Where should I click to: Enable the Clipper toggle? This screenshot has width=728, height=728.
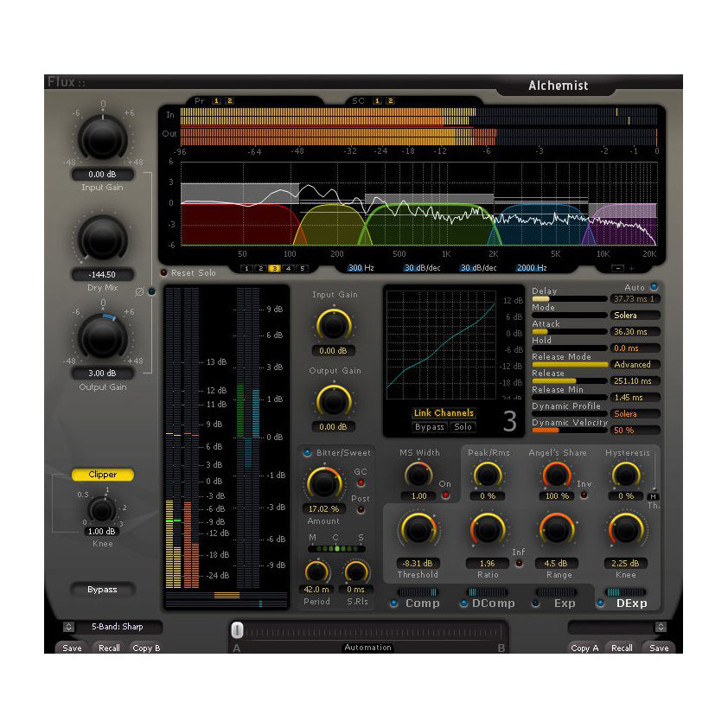click(x=102, y=474)
